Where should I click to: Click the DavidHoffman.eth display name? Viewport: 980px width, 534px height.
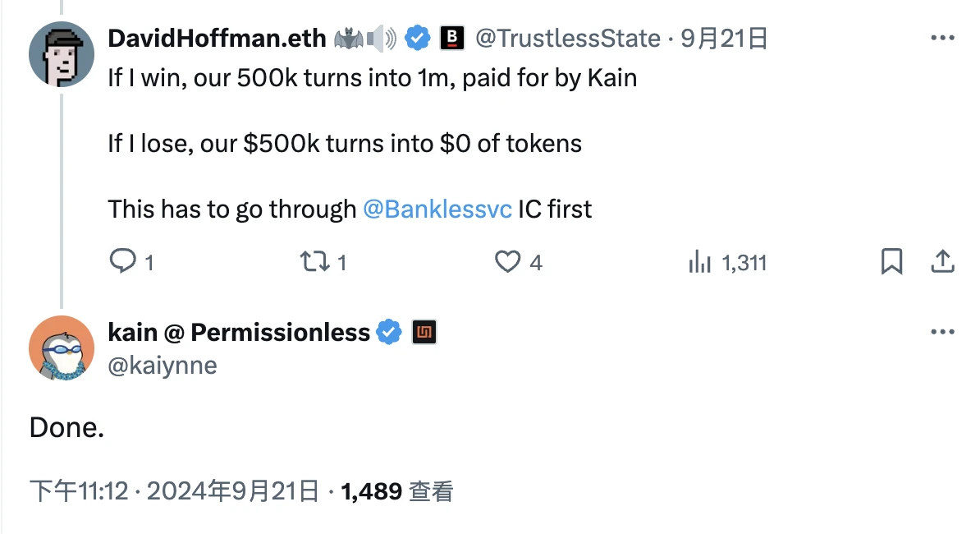click(x=217, y=38)
